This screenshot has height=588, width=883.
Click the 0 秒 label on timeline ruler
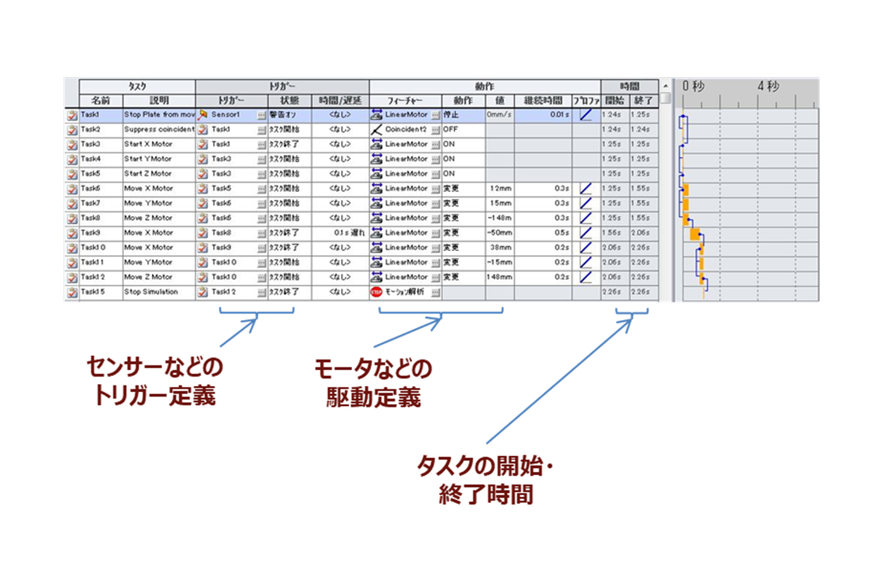tap(693, 86)
